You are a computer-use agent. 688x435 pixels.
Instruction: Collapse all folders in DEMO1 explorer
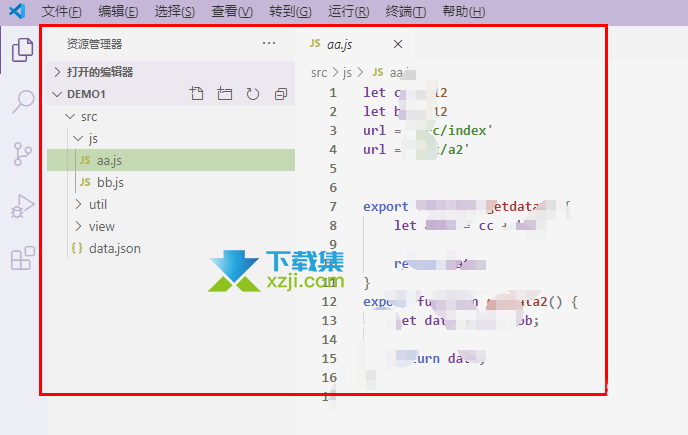[x=280, y=93]
